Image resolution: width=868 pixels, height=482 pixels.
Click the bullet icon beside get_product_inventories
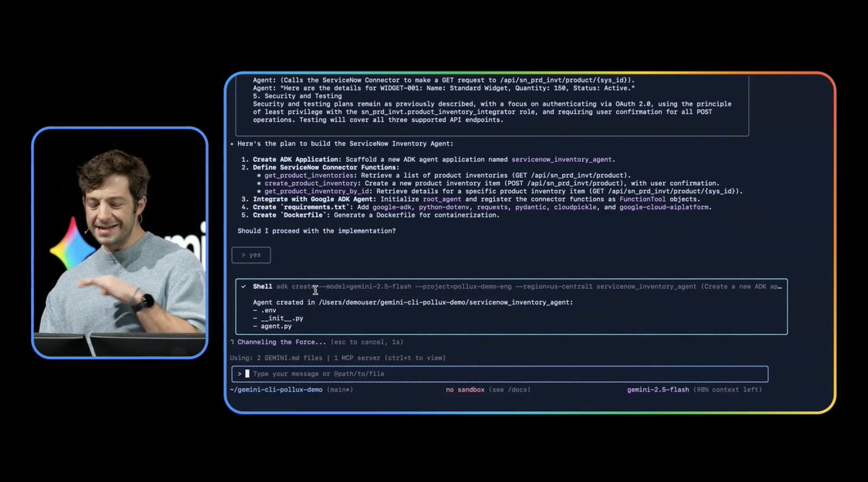[259, 175]
